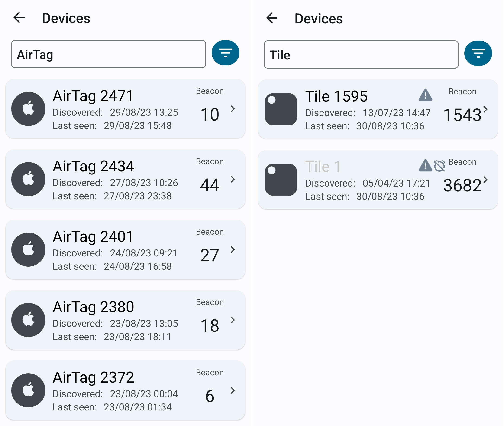Open Tile 1595 using its chevron

point(485,109)
